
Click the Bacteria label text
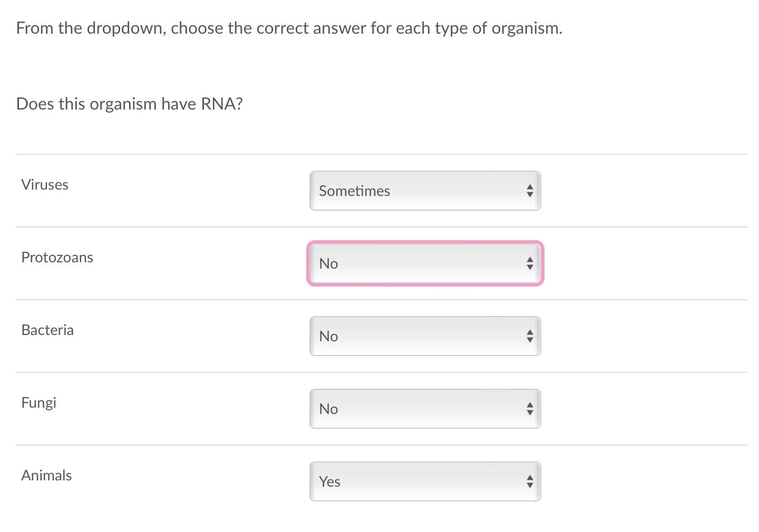(x=47, y=330)
